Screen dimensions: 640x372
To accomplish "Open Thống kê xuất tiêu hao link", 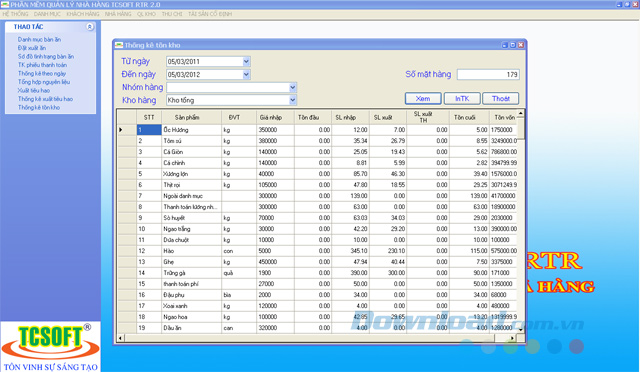I will [x=45, y=99].
